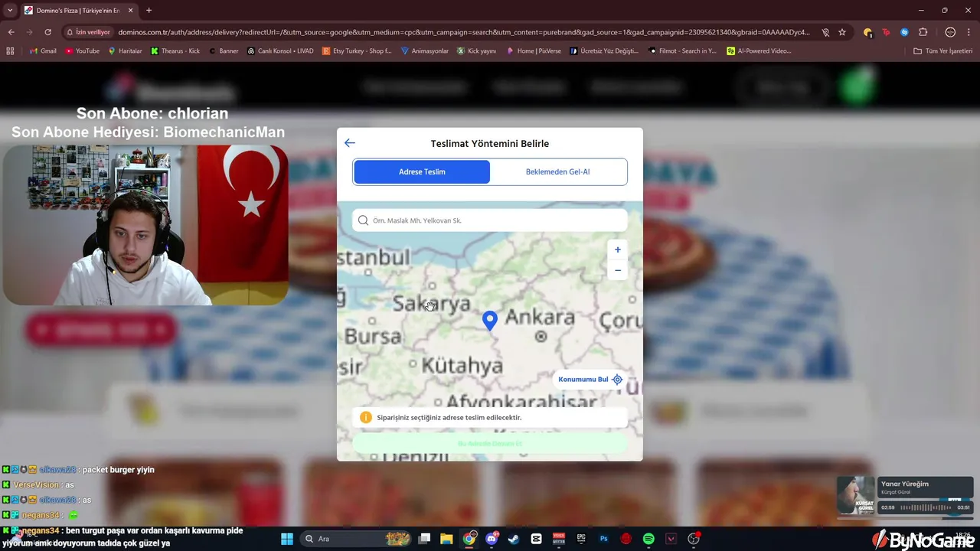Open the Google apps grid in bookmarks bar
The width and height of the screenshot is (980, 551).
click(x=10, y=51)
